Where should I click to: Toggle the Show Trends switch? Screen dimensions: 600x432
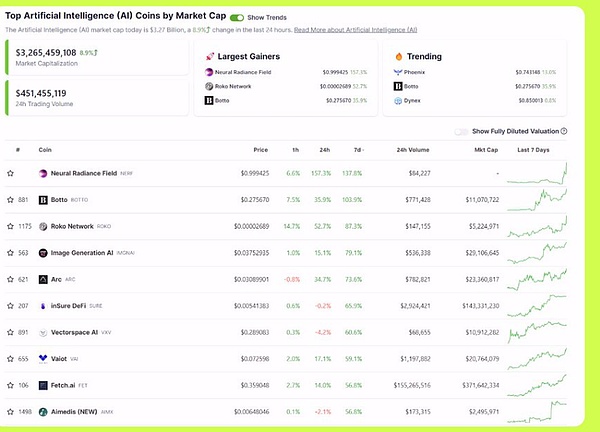(236, 18)
